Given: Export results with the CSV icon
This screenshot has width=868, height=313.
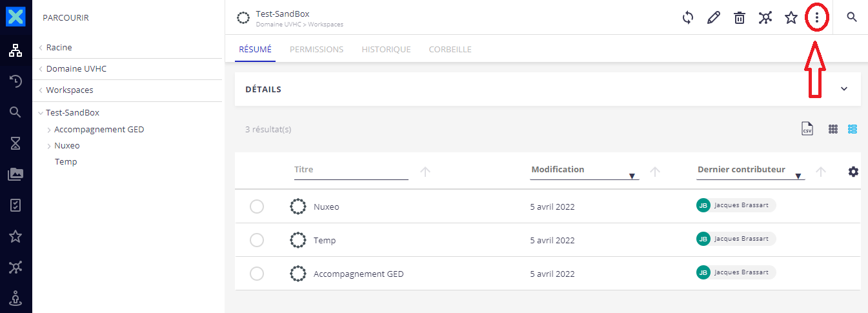Looking at the screenshot, I should (807, 129).
